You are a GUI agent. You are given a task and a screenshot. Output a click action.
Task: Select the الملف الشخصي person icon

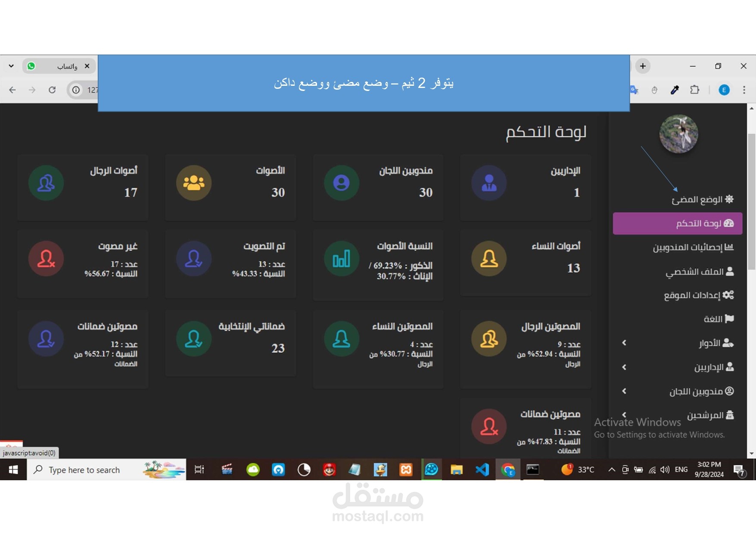730,272
